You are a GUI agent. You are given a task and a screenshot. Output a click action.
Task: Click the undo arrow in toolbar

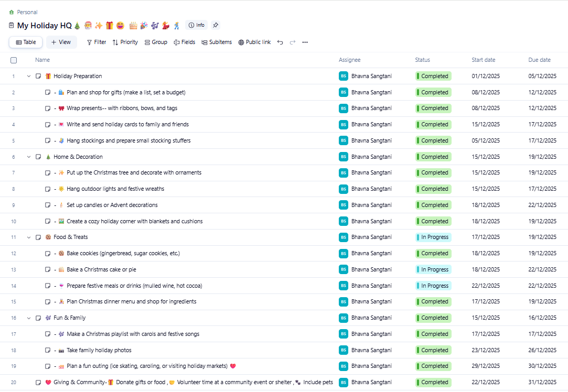click(280, 42)
